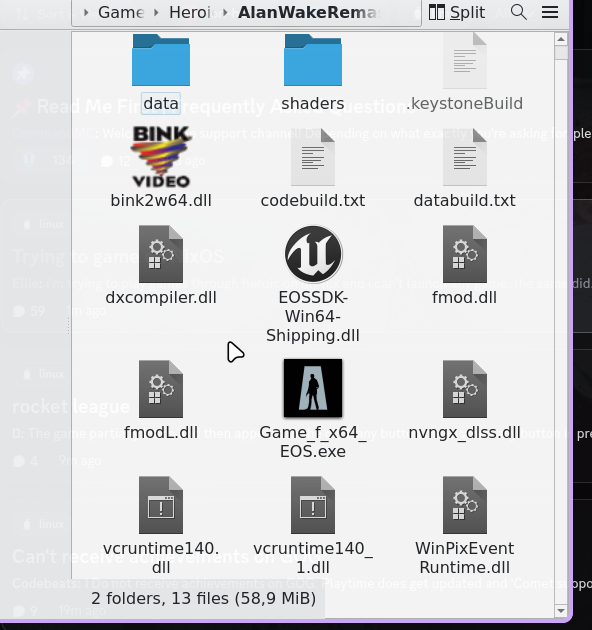Select the .keystoneBuild file icon
592x630 pixels.
tap(465, 60)
